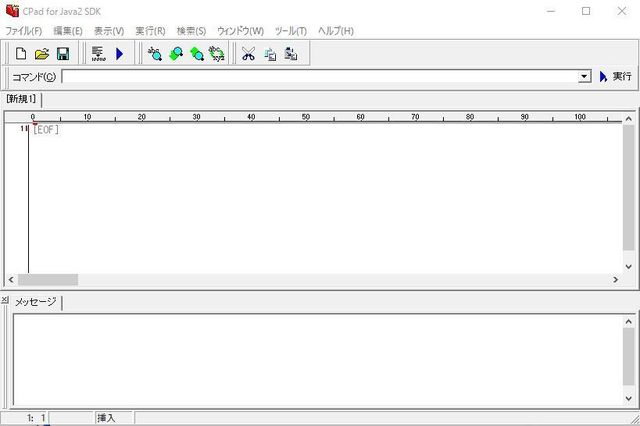Screen dimensions: 640x426
Task: Close the message pane with small x
Action: pyautogui.click(x=4, y=300)
